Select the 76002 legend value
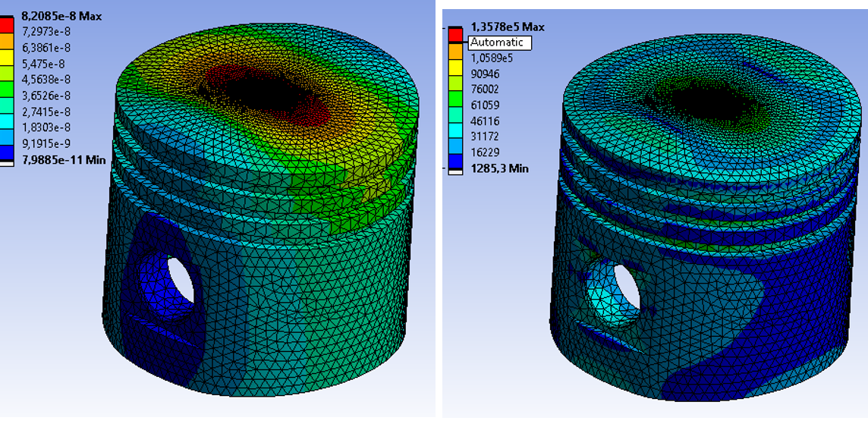 point(484,89)
